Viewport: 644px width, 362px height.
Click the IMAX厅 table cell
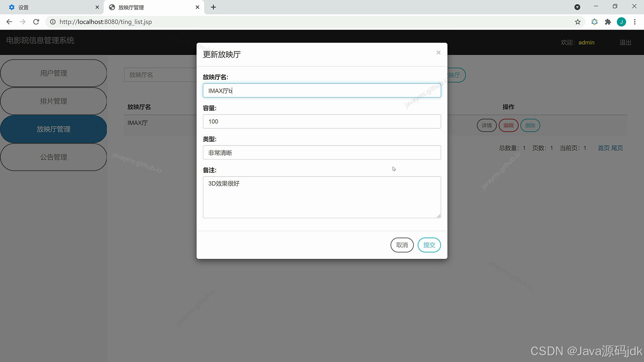[138, 123]
